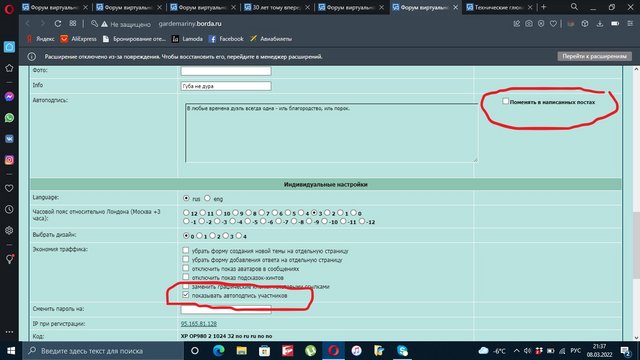Click the Windows taskbar search box
Viewport: 640px width, 360px height.
[x=103, y=351]
